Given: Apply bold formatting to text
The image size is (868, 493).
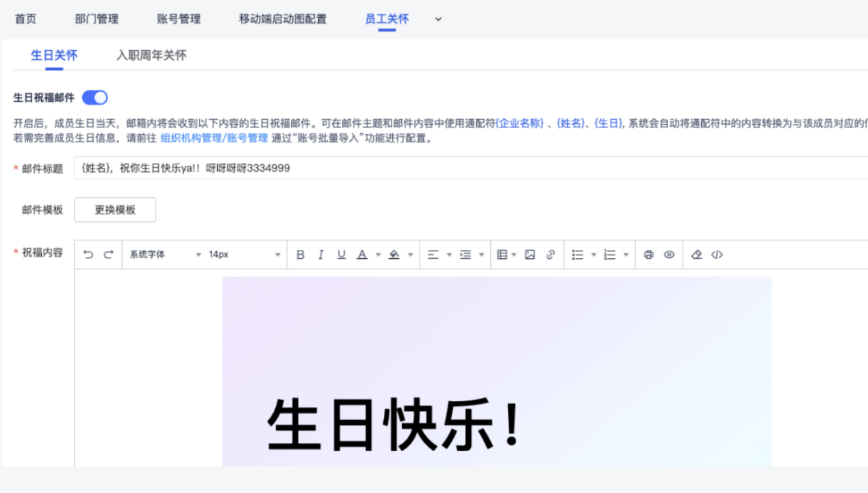Looking at the screenshot, I should [x=300, y=255].
